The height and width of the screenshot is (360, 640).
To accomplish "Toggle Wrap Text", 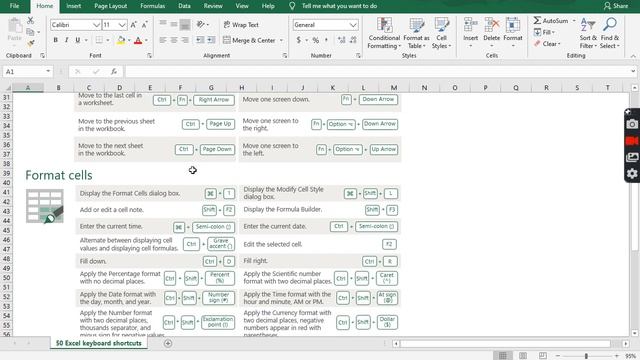I will 241,25.
